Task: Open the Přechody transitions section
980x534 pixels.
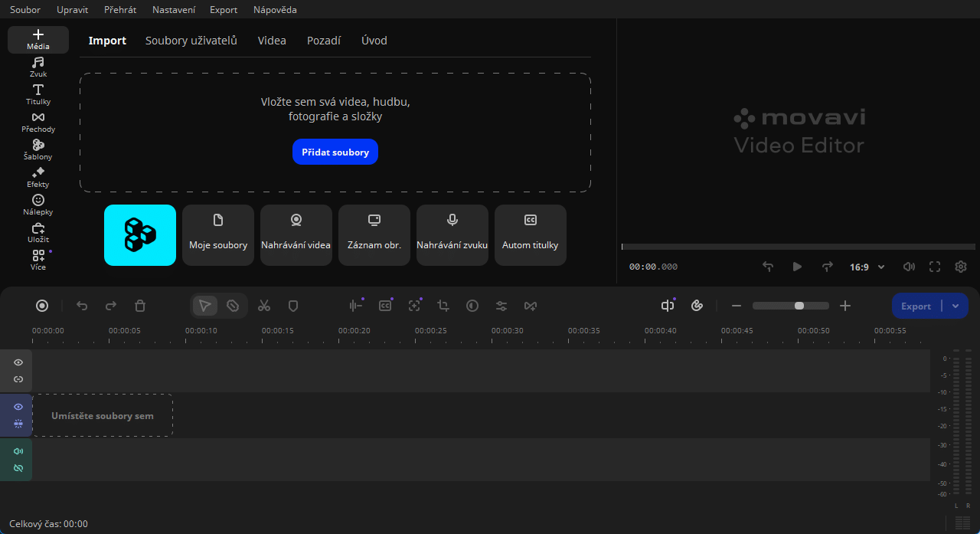Action: 38,123
